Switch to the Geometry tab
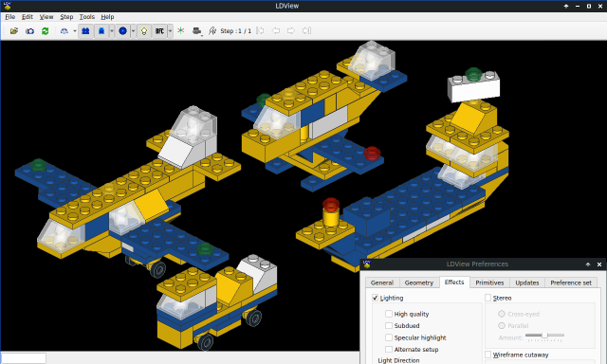This screenshot has height=364, width=607. click(x=419, y=282)
